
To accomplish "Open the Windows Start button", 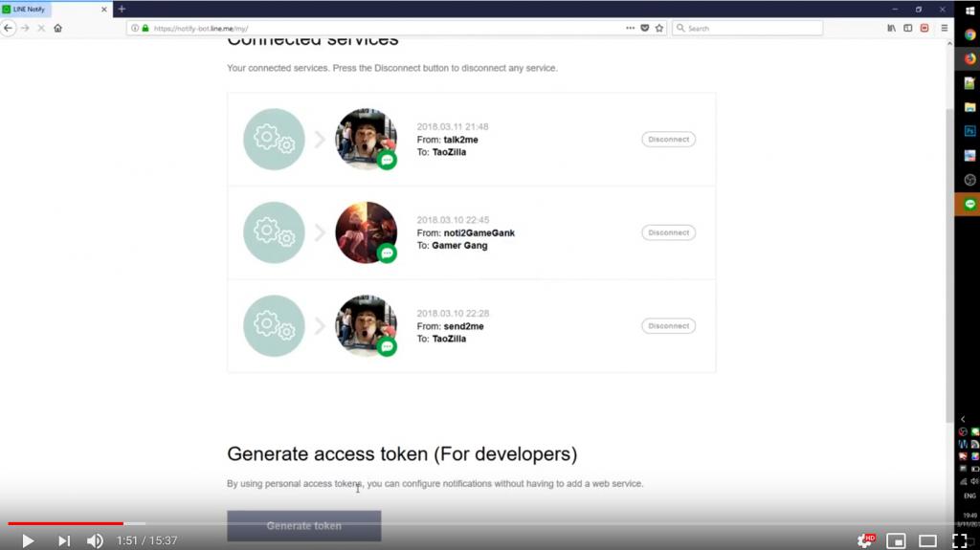I will (969, 11).
